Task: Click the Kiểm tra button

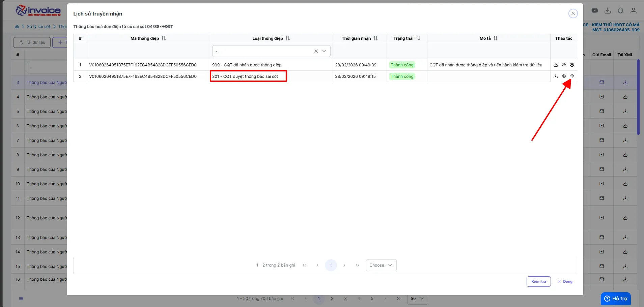Action: [x=539, y=281]
